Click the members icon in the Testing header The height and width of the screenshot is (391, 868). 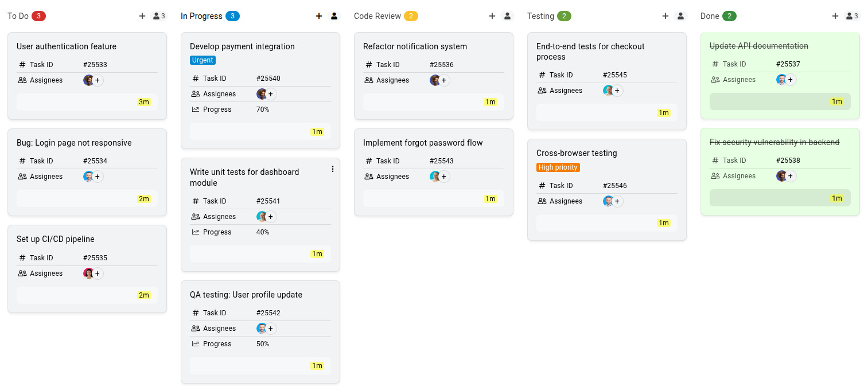680,15
